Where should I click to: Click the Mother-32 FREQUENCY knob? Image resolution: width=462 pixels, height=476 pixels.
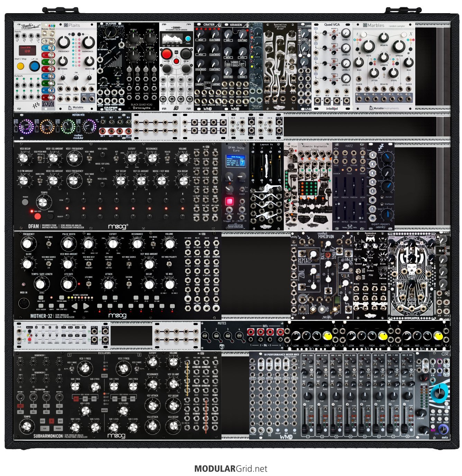[x=27, y=244]
